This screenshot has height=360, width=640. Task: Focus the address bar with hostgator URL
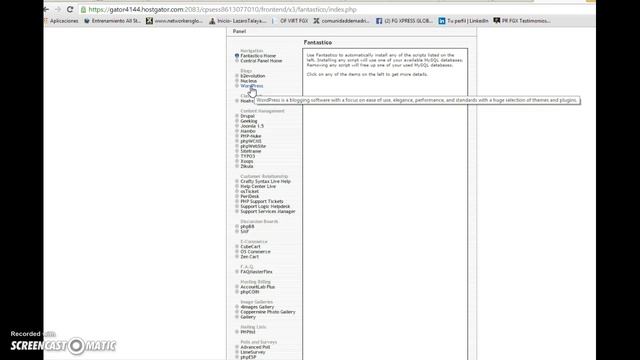[x=222, y=9]
